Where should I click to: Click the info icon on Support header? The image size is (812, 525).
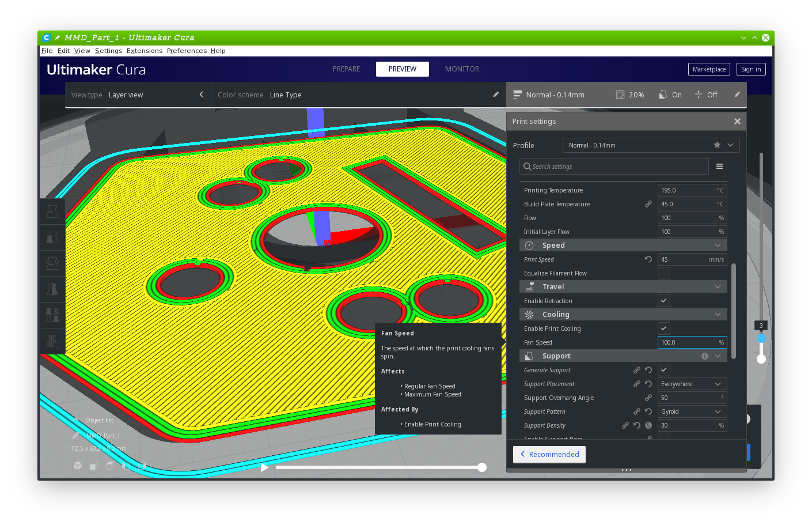tap(705, 356)
